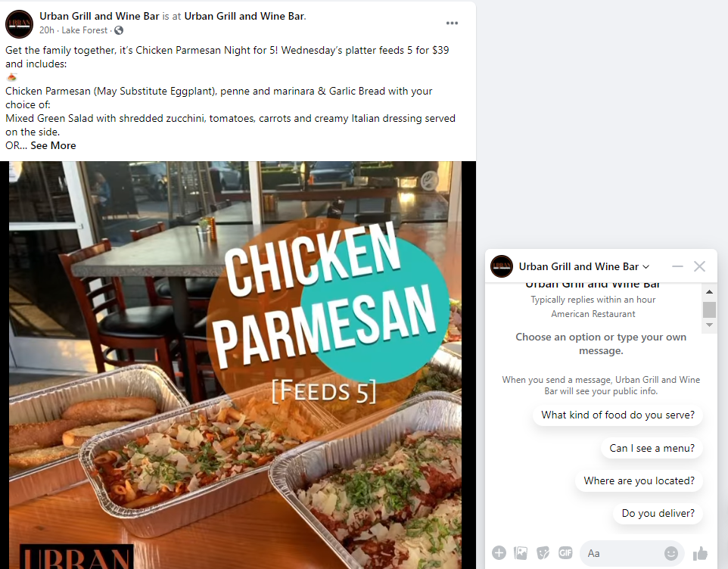Send a thumbs-up like in chat
728x569 pixels.
700,553
